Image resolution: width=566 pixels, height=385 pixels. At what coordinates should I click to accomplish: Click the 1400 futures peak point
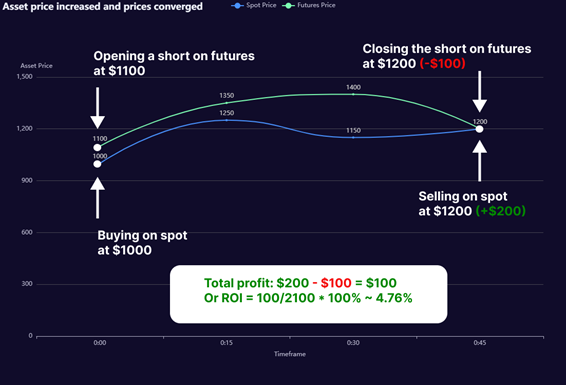pyautogui.click(x=353, y=94)
